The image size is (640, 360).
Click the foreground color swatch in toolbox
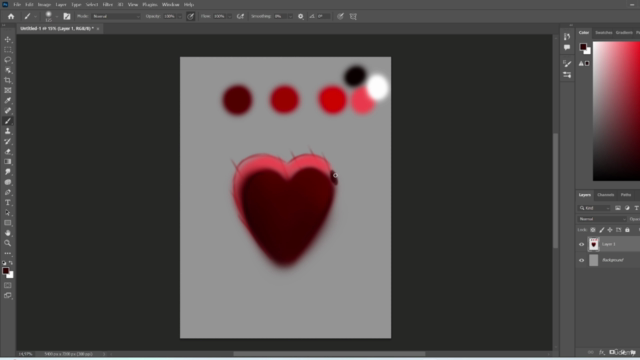6,271
